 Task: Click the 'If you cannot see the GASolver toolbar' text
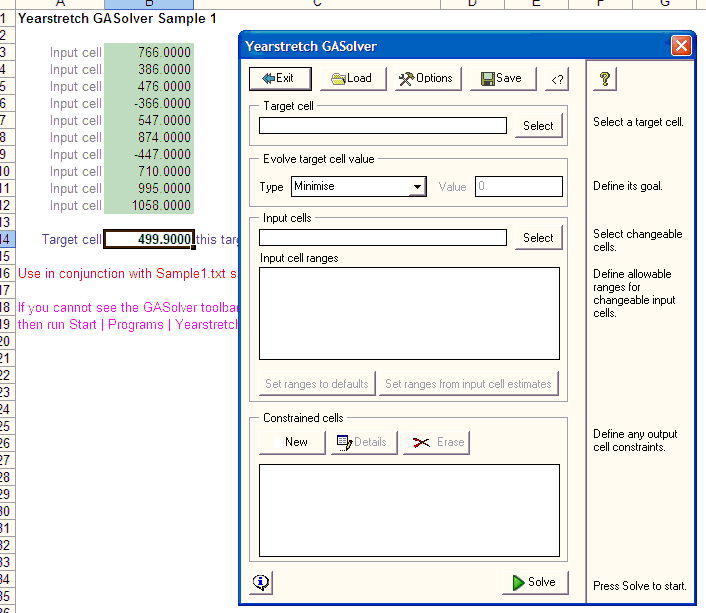[x=128, y=308]
